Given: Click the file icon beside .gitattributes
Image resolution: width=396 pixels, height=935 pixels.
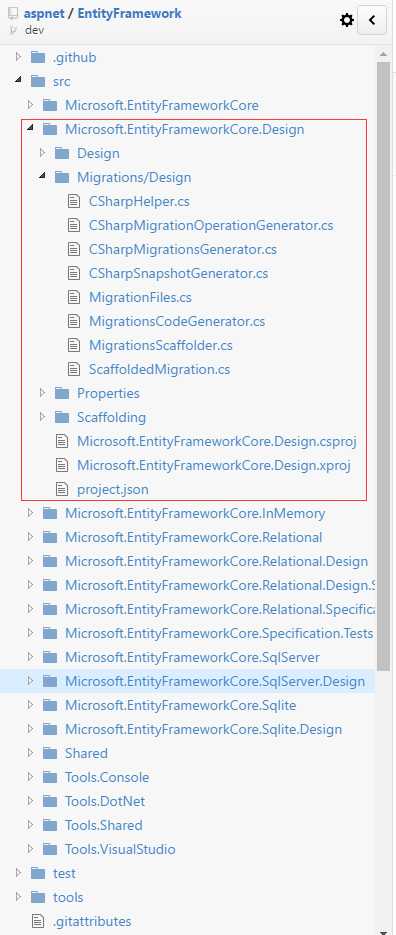Looking at the screenshot, I should click(38, 921).
